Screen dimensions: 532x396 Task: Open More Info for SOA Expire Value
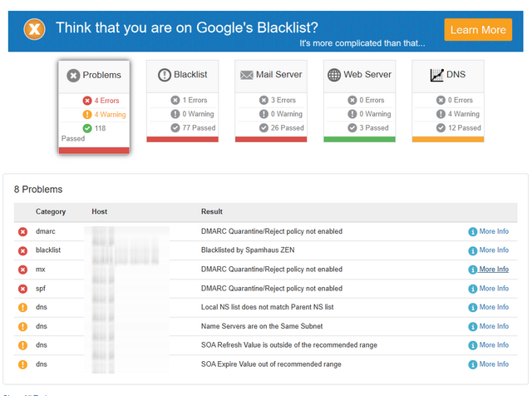pos(493,364)
